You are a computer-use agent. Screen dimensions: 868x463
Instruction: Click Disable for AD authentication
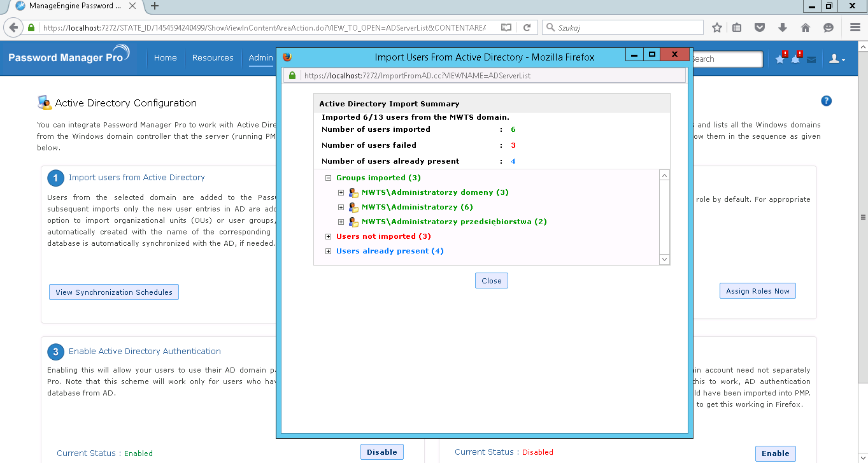coord(382,452)
